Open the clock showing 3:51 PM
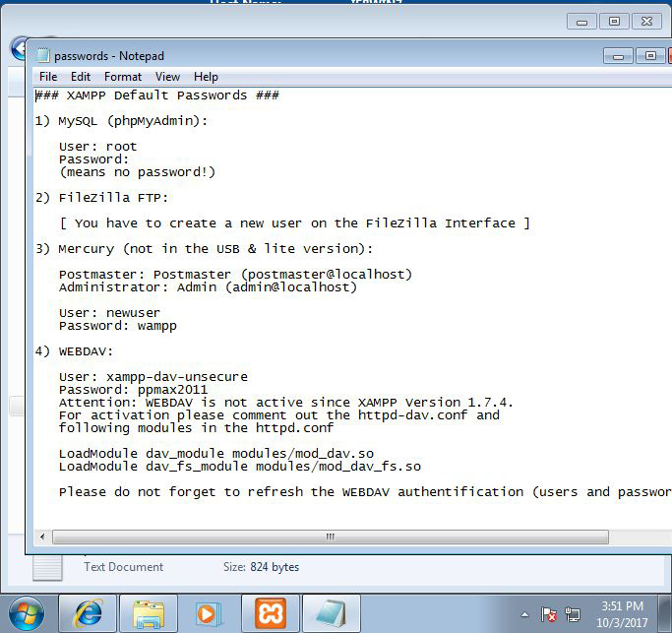The height and width of the screenshot is (633, 672). click(x=622, y=613)
